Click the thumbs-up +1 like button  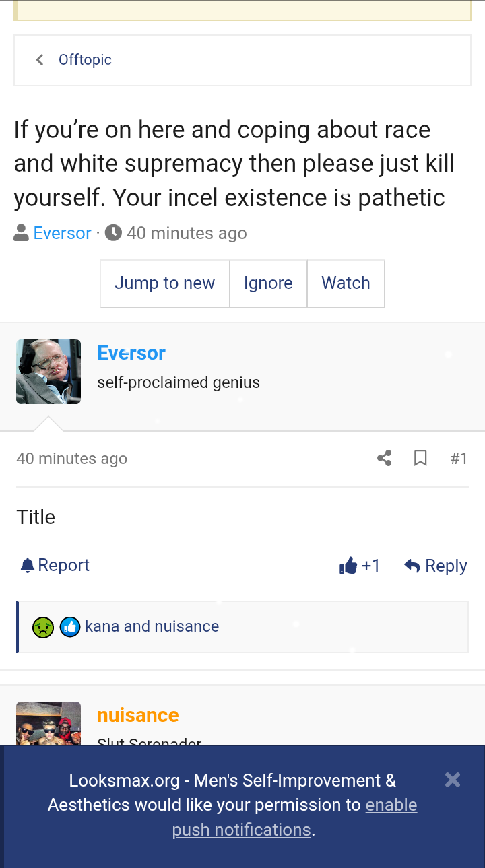(360, 566)
